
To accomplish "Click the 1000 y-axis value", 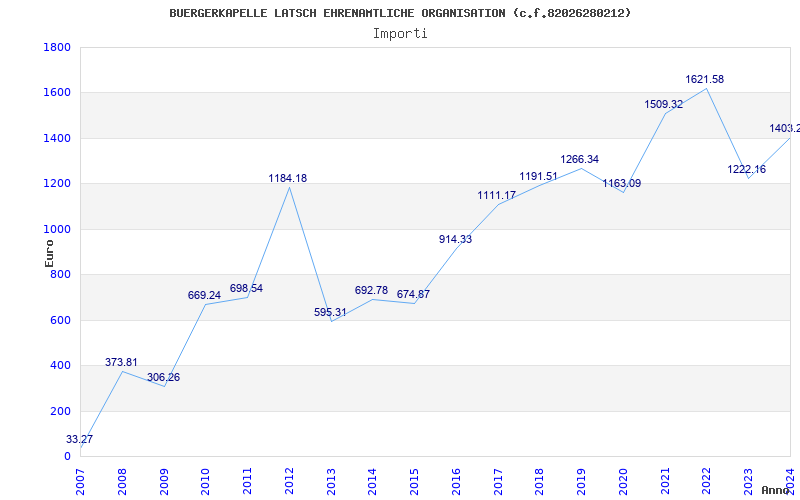I will click(x=57, y=229).
